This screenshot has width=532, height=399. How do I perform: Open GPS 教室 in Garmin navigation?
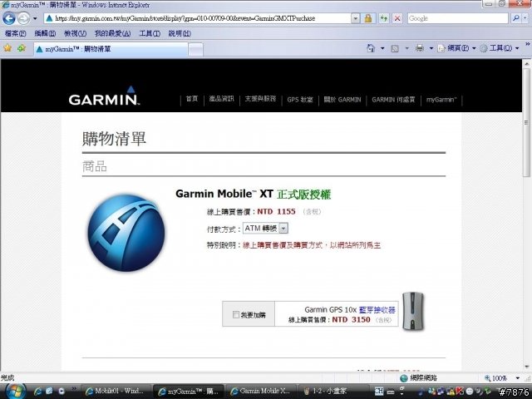[300, 100]
